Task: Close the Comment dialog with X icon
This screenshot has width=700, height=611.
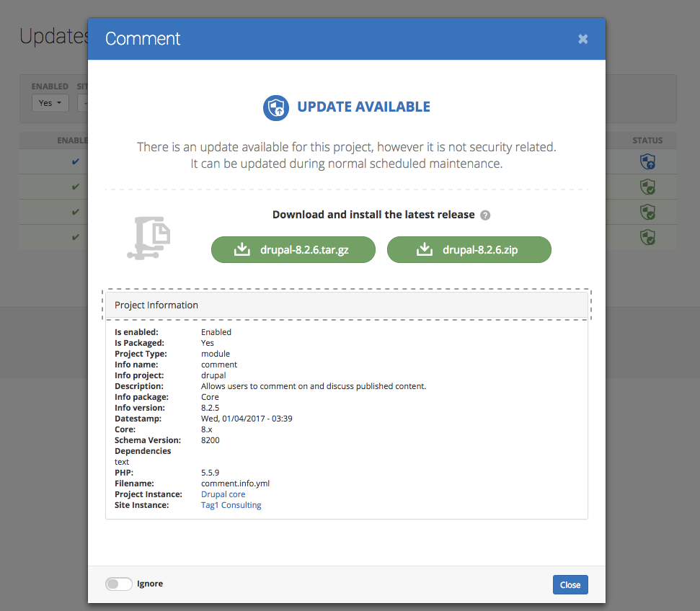Action: point(582,39)
